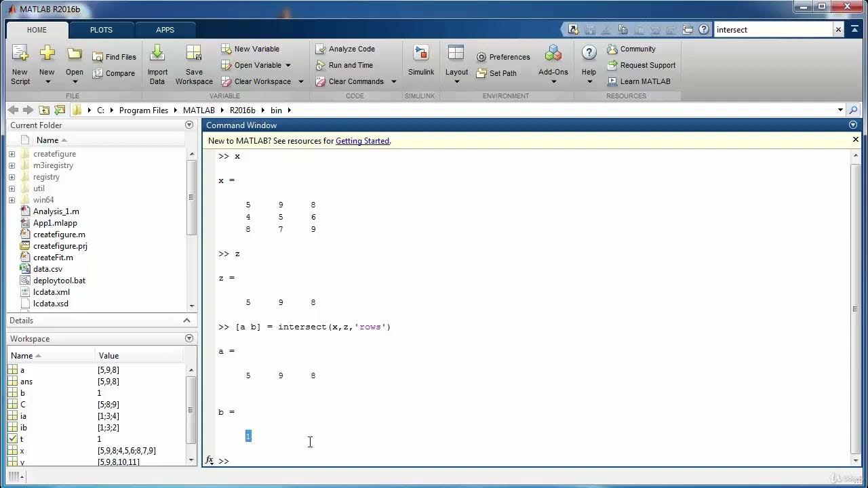Click Clear Workspace button
This screenshot has width=868, height=488.
tap(256, 81)
